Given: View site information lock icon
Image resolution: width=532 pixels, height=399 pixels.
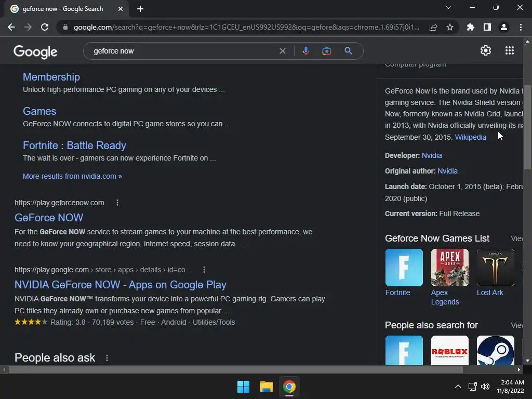Looking at the screenshot, I should (65, 27).
